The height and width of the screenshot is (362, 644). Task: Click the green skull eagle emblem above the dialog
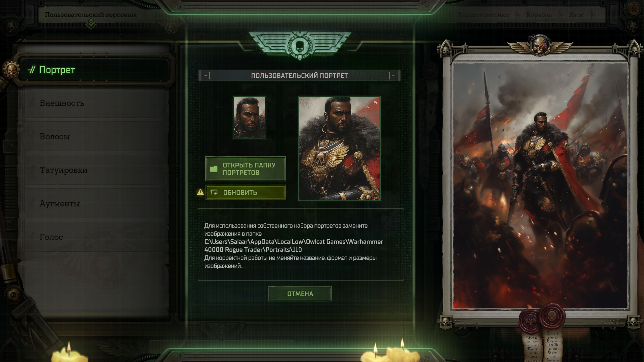click(300, 46)
